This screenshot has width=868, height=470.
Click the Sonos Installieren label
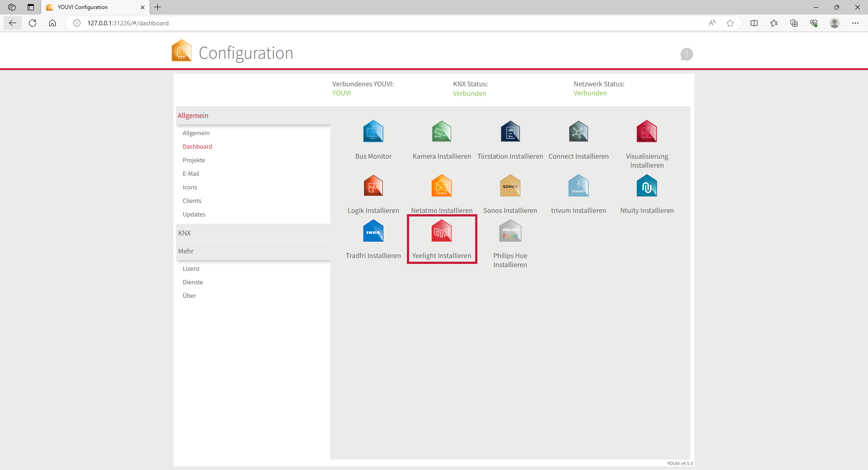510,211
